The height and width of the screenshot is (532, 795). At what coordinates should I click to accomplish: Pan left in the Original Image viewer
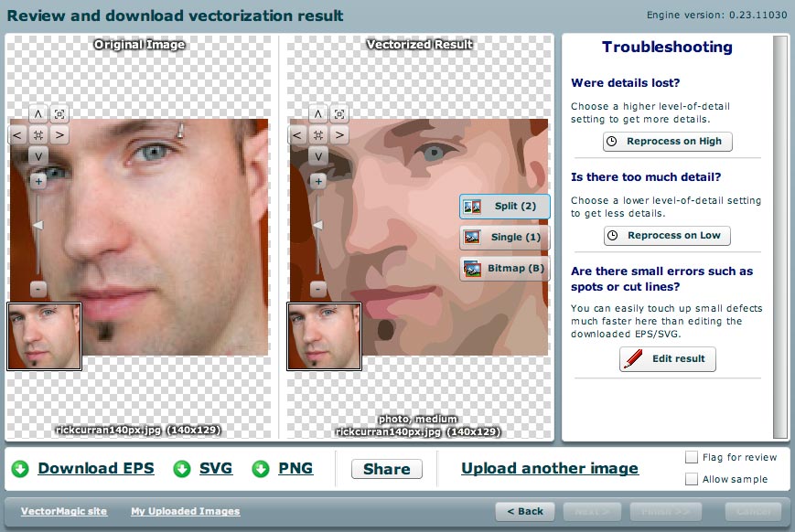point(17,134)
